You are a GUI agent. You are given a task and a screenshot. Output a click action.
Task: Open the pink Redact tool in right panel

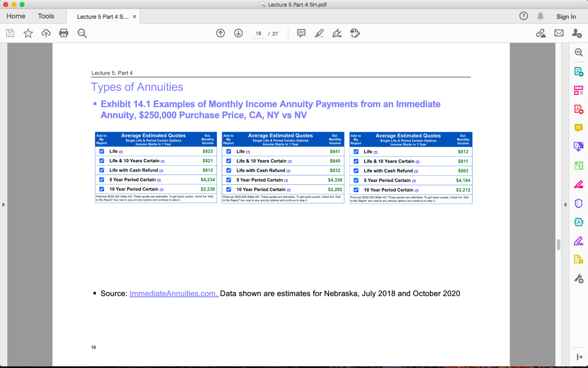coord(579,184)
